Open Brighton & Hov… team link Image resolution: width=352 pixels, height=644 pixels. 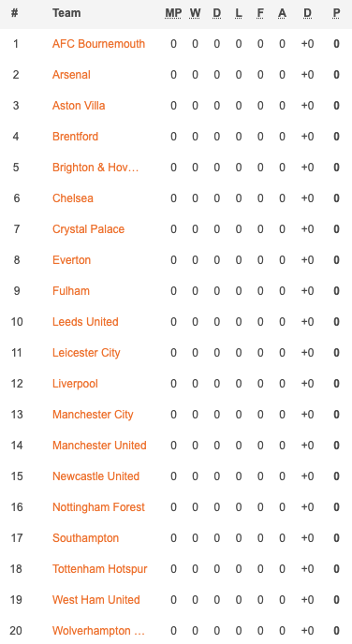pos(95,168)
